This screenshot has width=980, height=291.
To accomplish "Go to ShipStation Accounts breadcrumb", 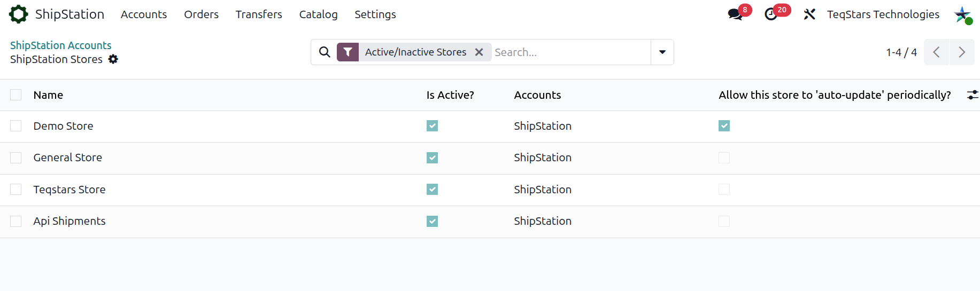I will pyautogui.click(x=60, y=45).
